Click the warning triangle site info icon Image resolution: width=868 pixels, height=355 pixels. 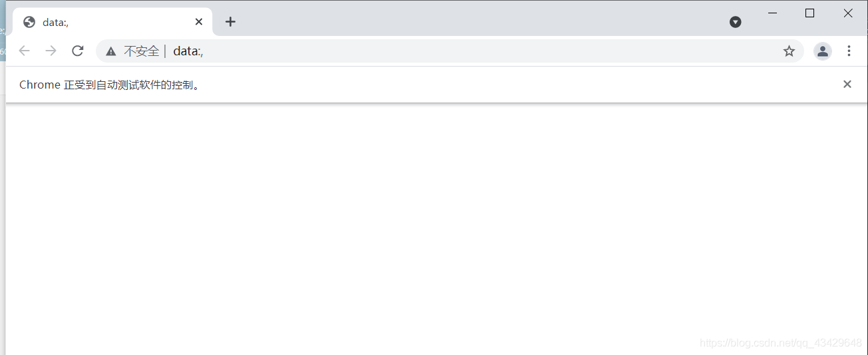111,51
